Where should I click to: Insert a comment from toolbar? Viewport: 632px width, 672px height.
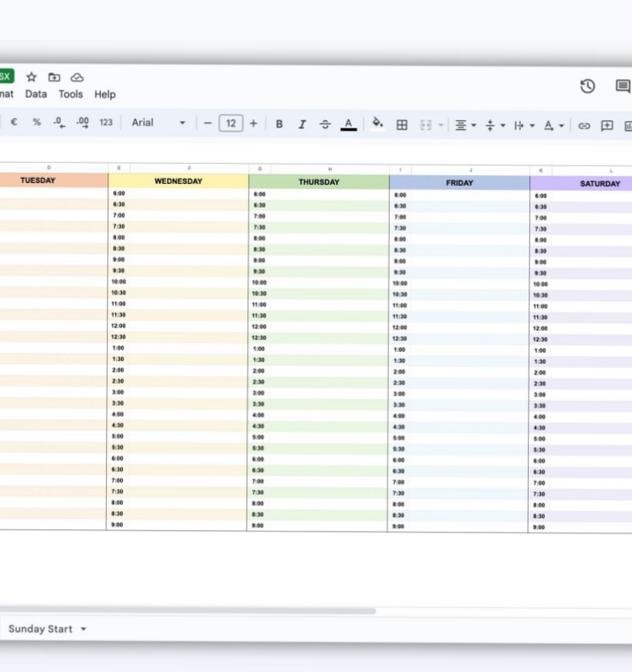pyautogui.click(x=607, y=126)
